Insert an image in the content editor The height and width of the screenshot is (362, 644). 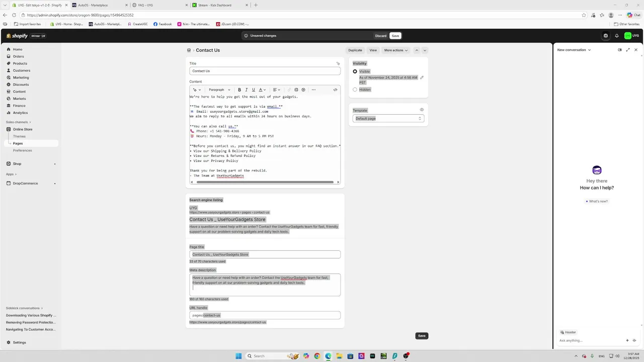(296, 90)
